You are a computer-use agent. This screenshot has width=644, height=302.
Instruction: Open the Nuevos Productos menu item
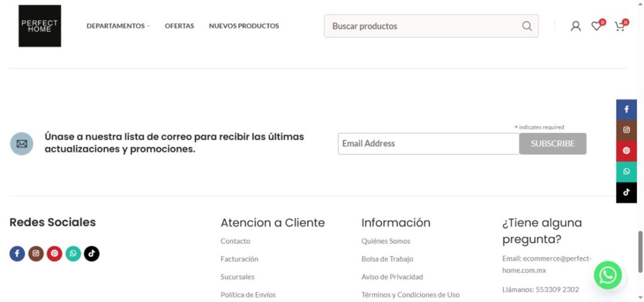pyautogui.click(x=244, y=26)
